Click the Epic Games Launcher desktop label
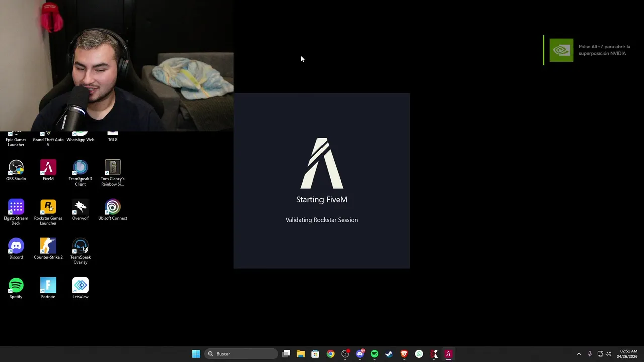Viewport: 644px width, 362px height. pos(16,142)
